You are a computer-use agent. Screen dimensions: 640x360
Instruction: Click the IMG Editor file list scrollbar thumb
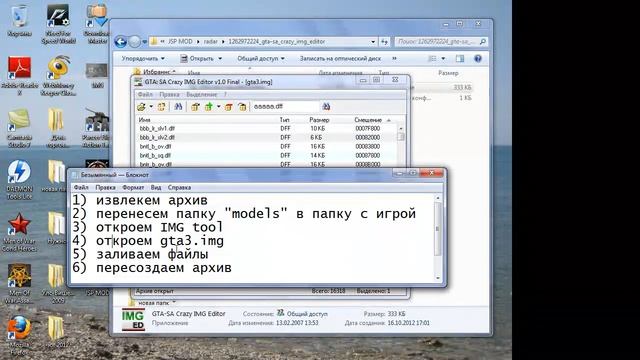[x=401, y=137]
